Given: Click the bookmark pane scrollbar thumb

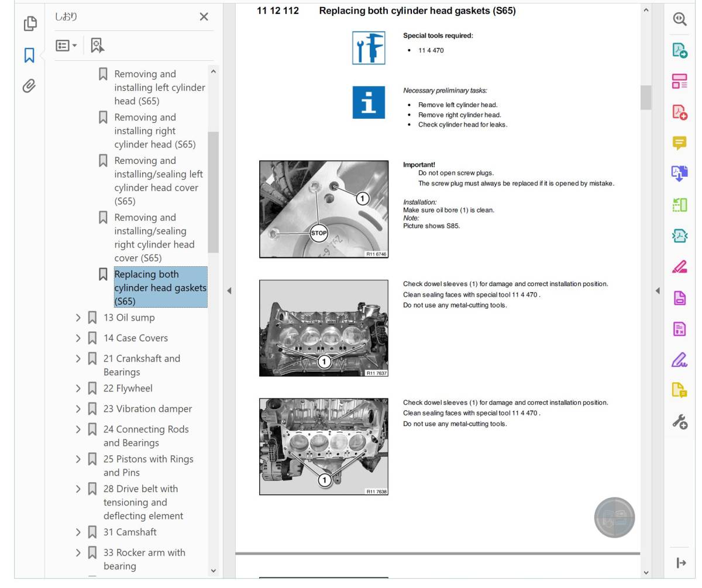Looking at the screenshot, I should tap(213, 192).
